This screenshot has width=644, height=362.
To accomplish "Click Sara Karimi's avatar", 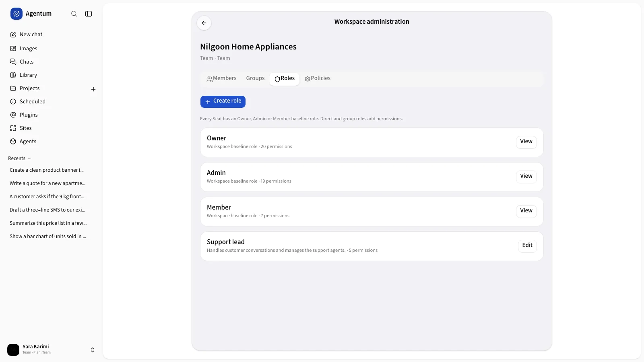I will 13,350.
